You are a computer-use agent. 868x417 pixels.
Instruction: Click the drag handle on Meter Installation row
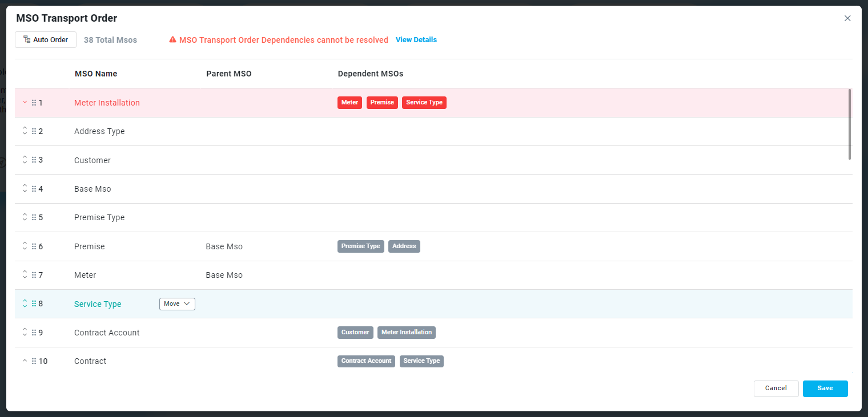[x=34, y=103]
